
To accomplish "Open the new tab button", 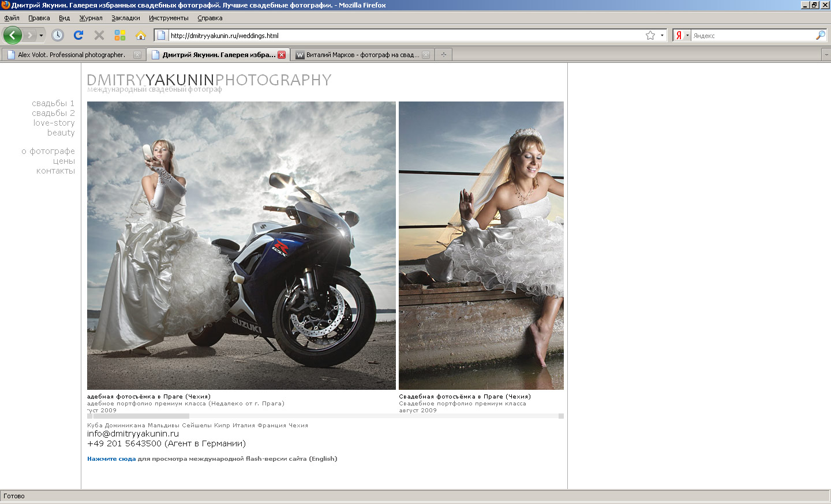I will click(x=444, y=55).
